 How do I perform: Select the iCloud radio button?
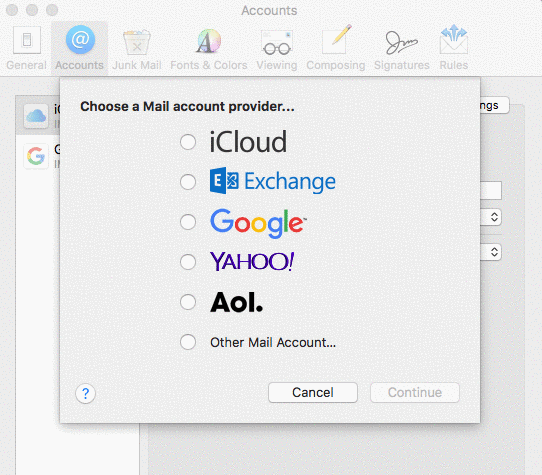[188, 142]
